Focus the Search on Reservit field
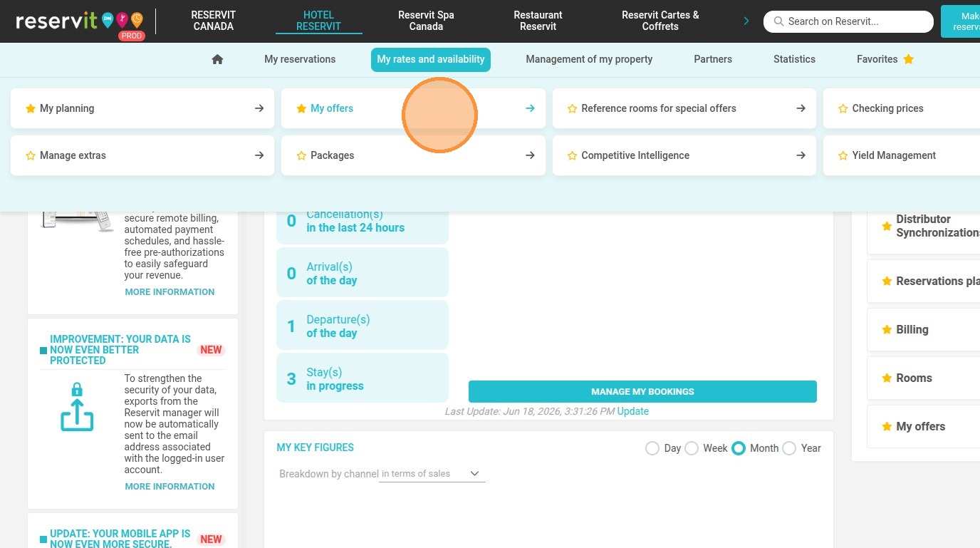 (x=848, y=21)
